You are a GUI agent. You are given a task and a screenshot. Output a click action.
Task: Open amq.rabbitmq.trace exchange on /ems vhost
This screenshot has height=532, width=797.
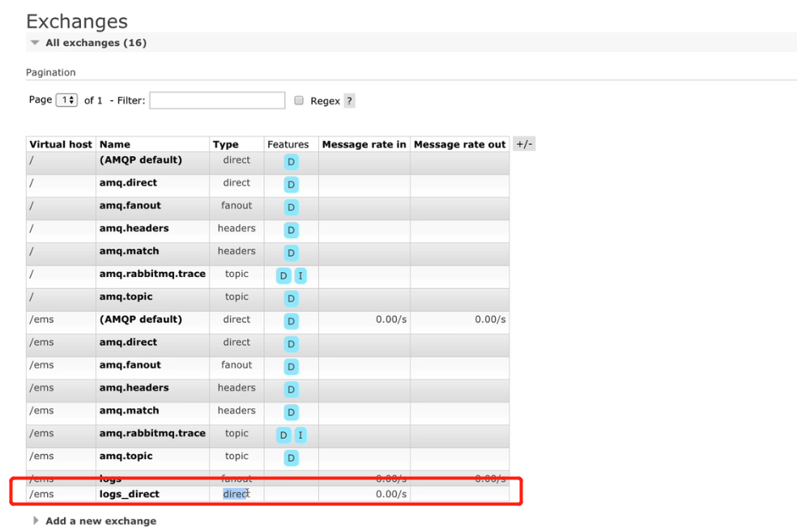152,433
